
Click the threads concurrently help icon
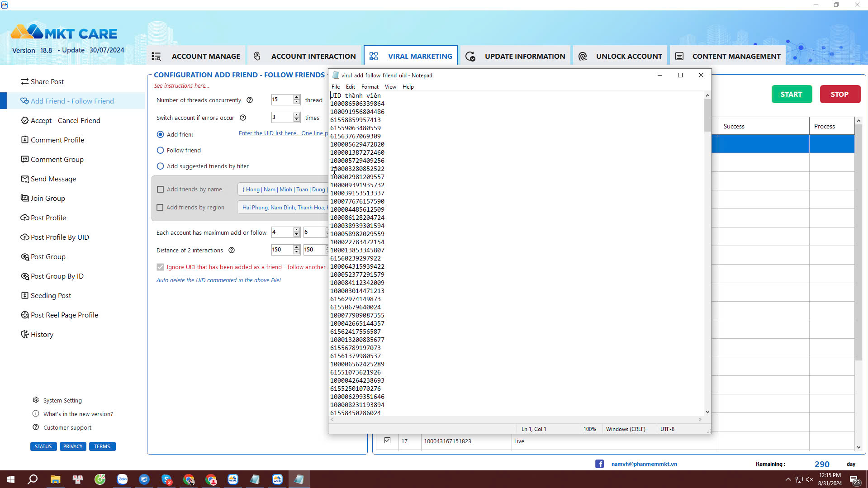250,100
